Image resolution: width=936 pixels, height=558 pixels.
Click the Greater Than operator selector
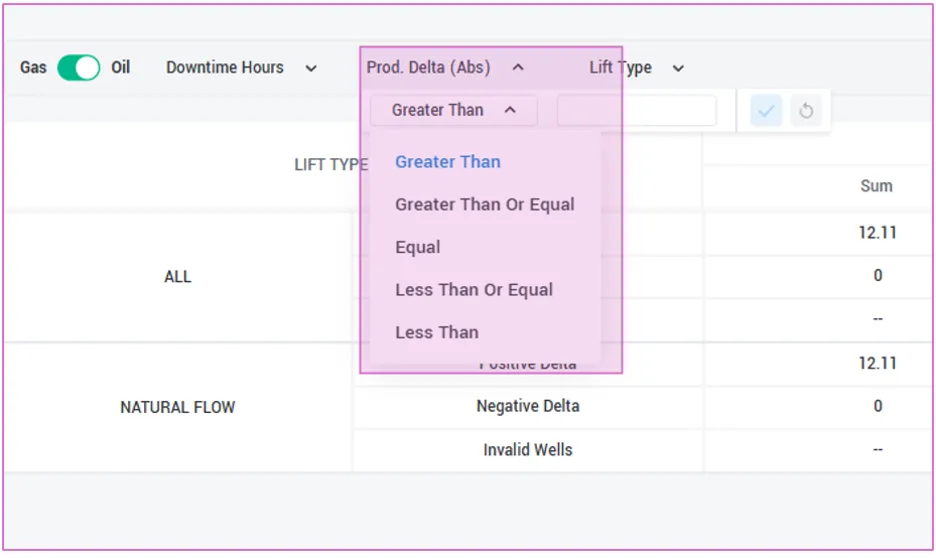point(454,110)
